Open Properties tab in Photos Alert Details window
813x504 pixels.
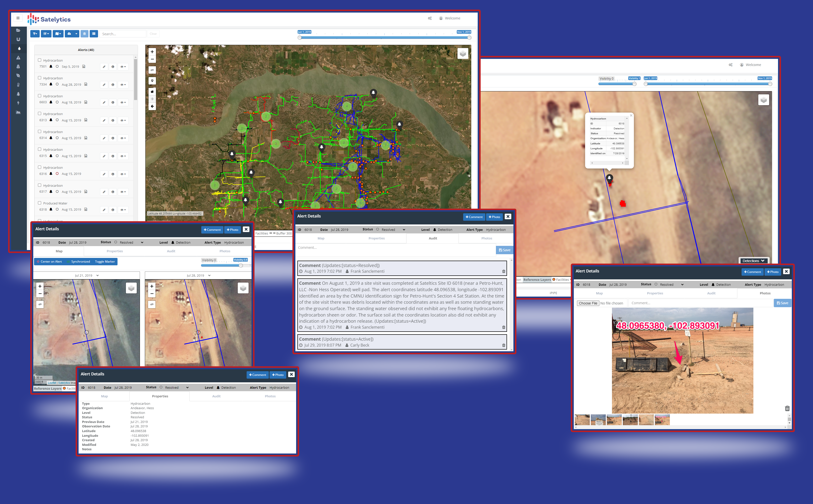click(655, 293)
